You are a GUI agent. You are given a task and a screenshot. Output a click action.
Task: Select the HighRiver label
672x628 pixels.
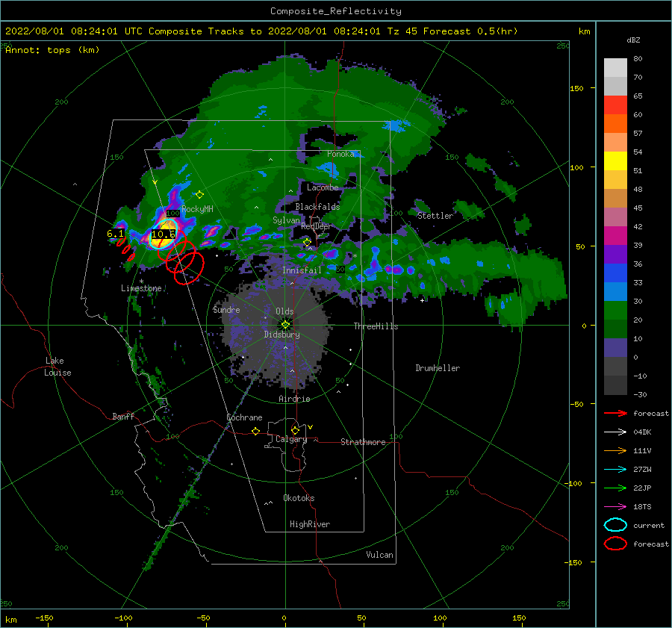pos(310,524)
